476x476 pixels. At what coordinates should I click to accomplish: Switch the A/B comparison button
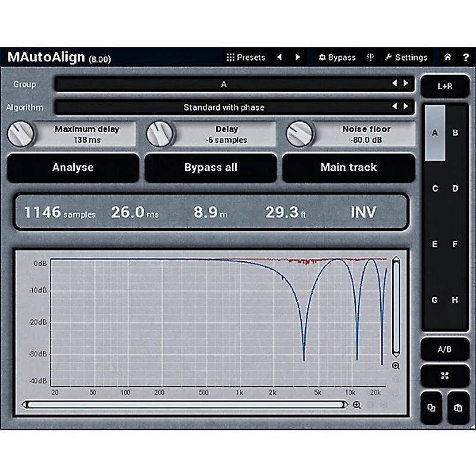point(444,349)
